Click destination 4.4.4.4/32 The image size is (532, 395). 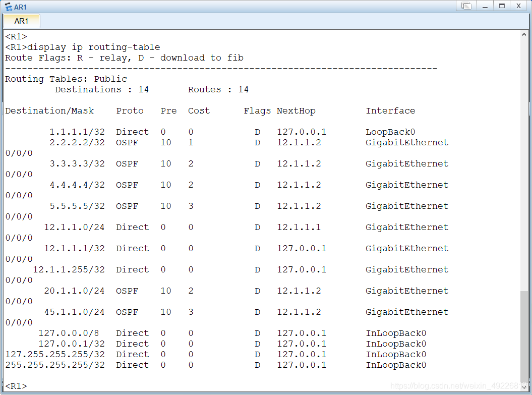(x=77, y=185)
